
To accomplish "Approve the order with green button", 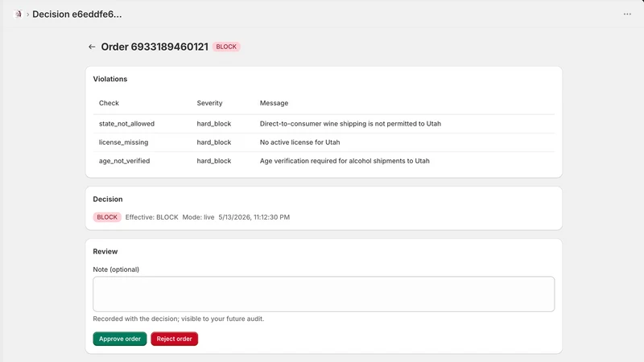I will tap(119, 339).
